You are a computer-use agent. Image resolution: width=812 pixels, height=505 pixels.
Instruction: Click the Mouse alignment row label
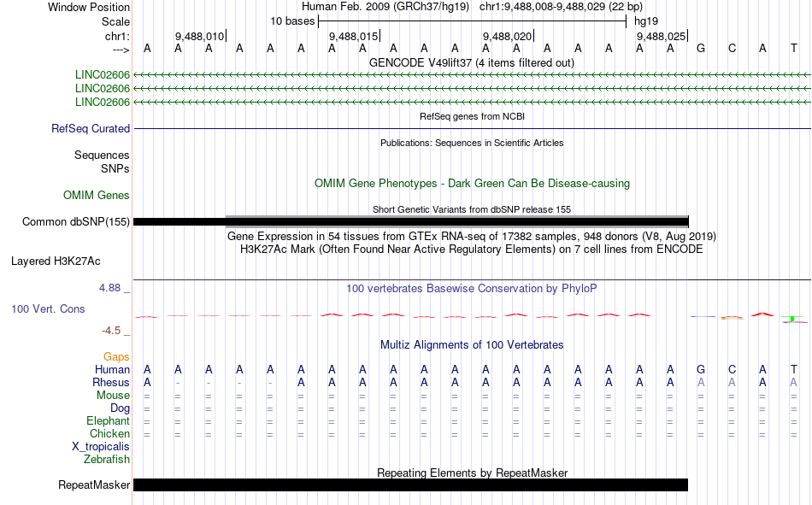(113, 395)
